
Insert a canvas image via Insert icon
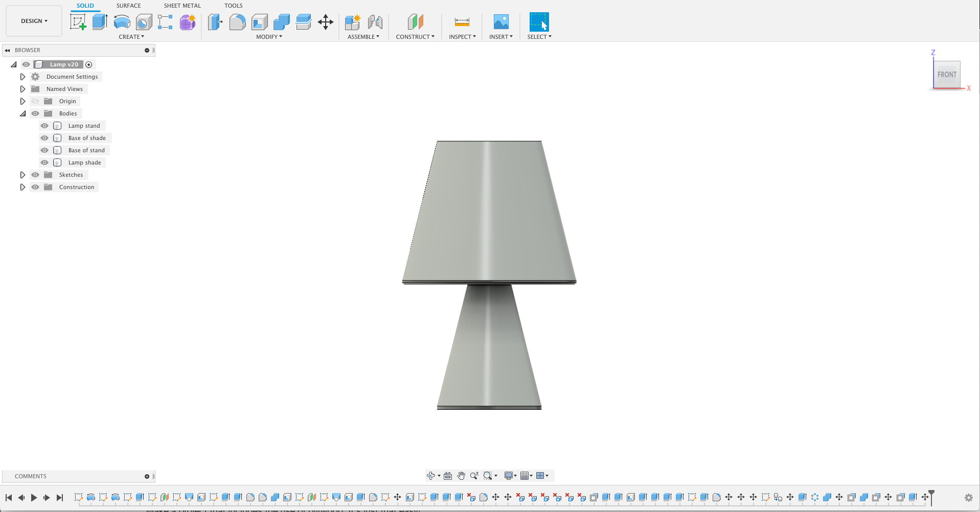pos(500,21)
